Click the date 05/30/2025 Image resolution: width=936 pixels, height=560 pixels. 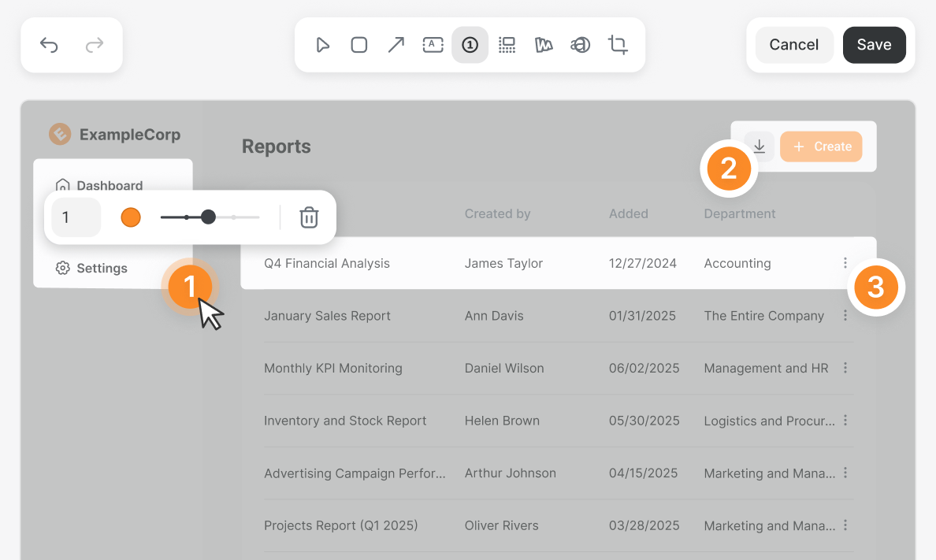[x=644, y=421]
